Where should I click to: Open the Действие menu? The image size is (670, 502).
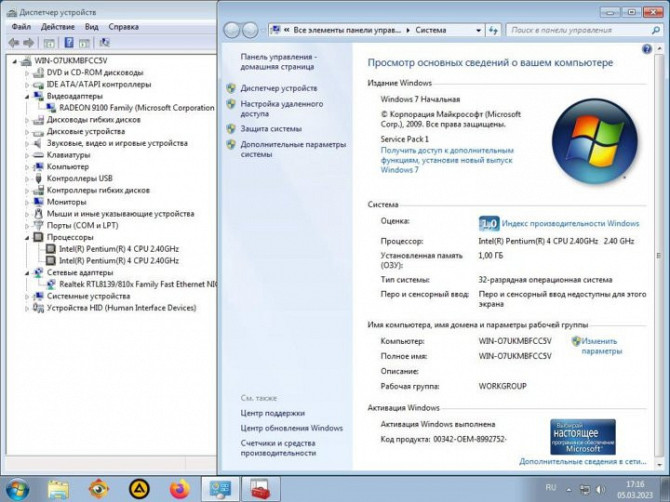click(58, 26)
